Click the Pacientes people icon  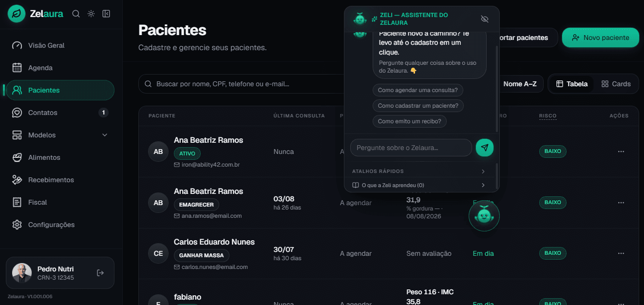[17, 90]
